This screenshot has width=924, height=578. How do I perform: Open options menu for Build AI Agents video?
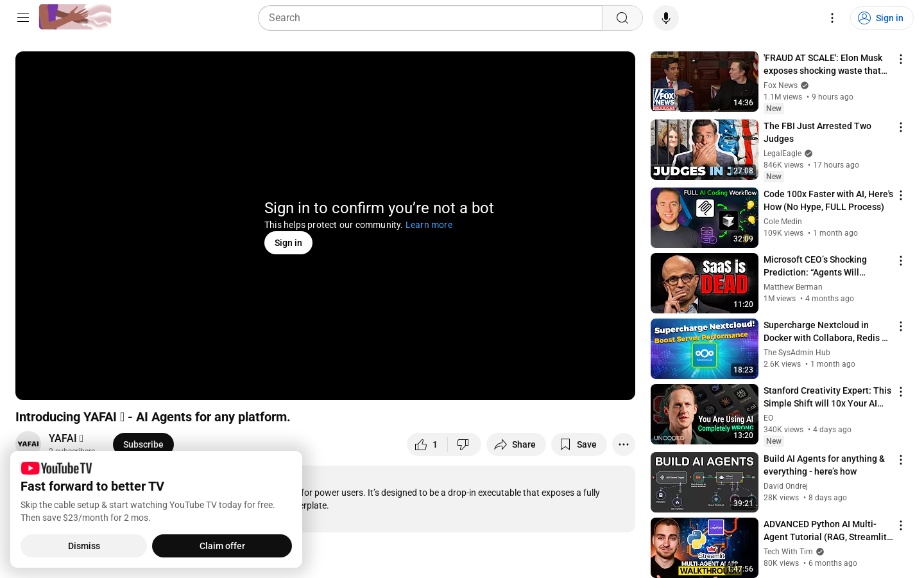point(901,460)
